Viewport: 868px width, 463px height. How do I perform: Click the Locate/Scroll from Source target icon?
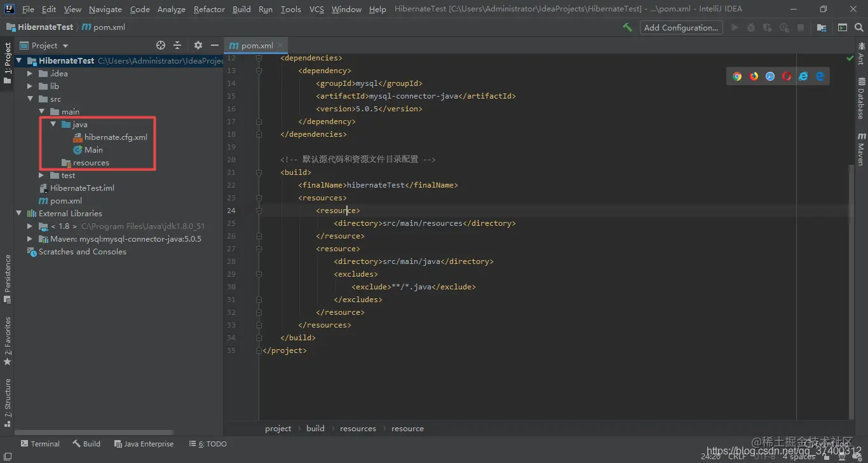click(x=161, y=45)
